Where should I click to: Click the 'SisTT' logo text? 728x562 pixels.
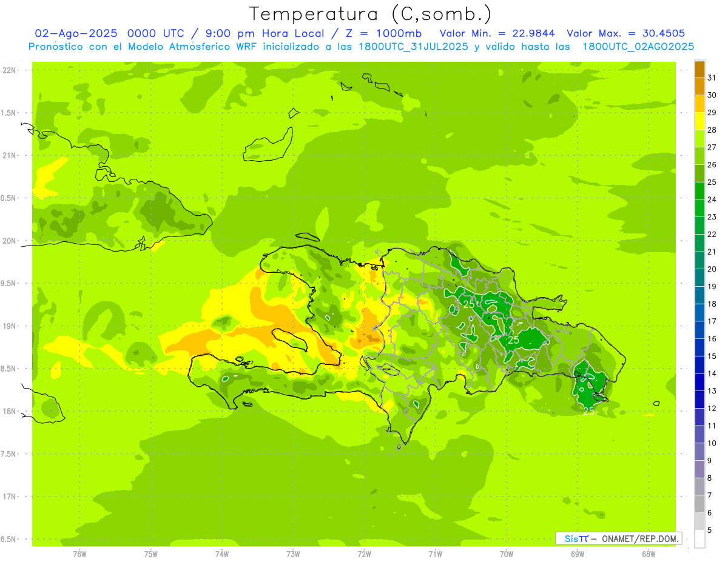576,538
